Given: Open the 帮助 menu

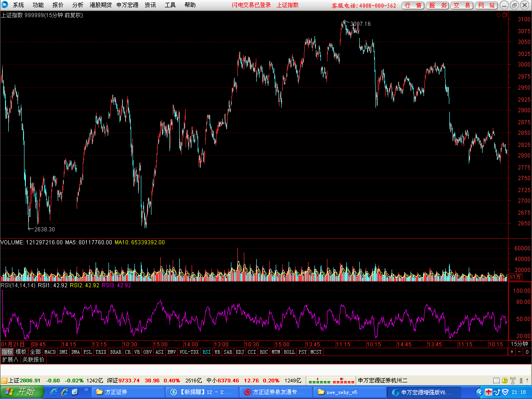Looking at the screenshot, I should click(x=190, y=5).
